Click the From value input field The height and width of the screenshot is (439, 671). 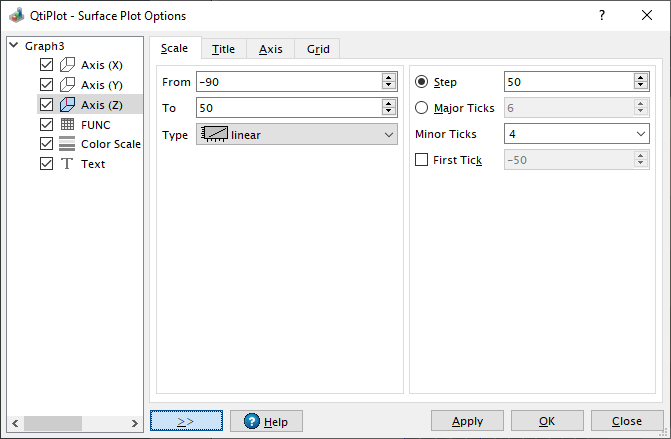coord(288,82)
